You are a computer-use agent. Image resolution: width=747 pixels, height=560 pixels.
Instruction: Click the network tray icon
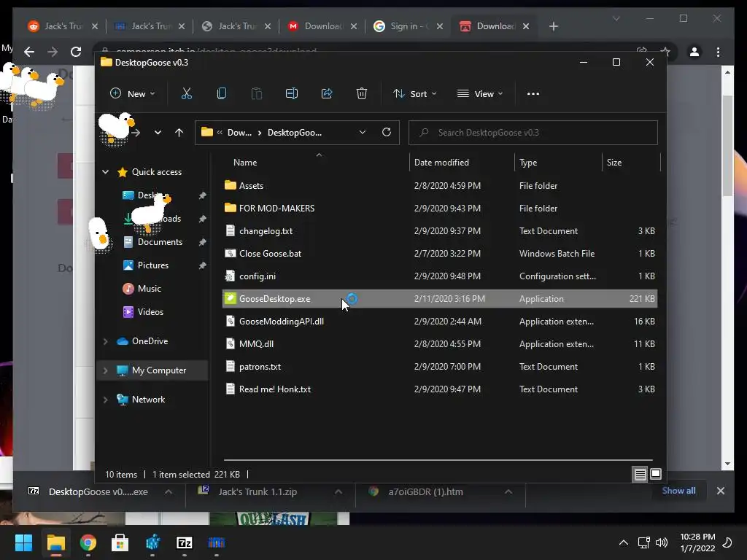tap(643, 542)
